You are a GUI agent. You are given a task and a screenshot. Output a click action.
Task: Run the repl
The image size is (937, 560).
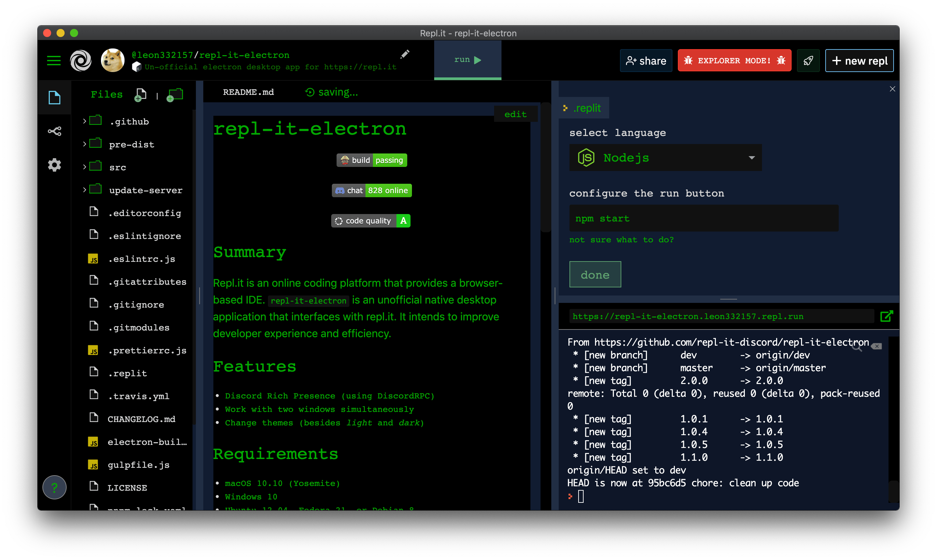[x=467, y=60]
